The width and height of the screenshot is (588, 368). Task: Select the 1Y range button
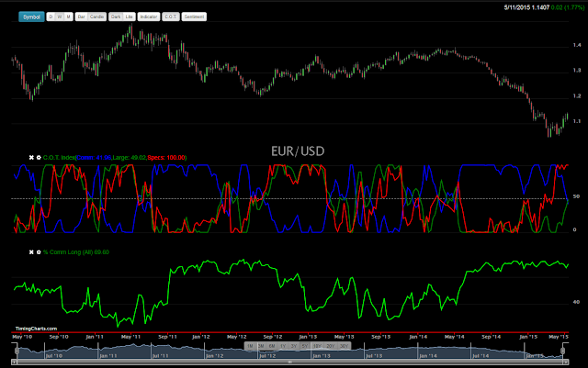[x=283, y=346]
